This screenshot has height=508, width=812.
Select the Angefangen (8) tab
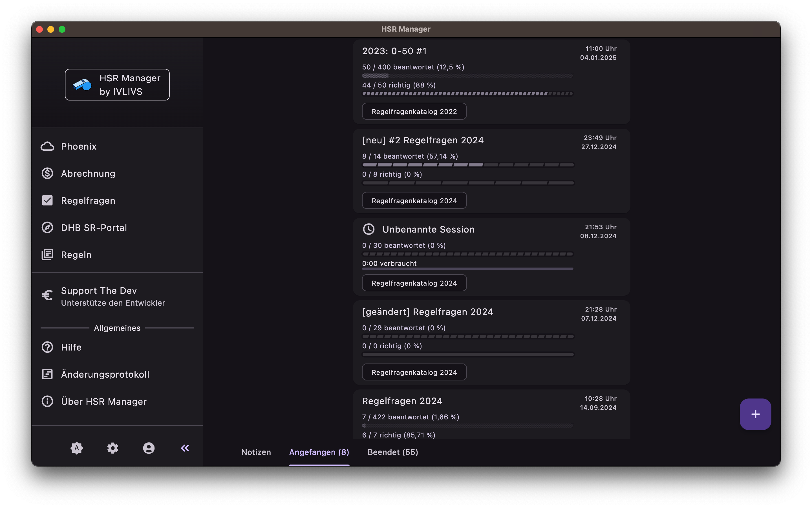[x=319, y=452]
